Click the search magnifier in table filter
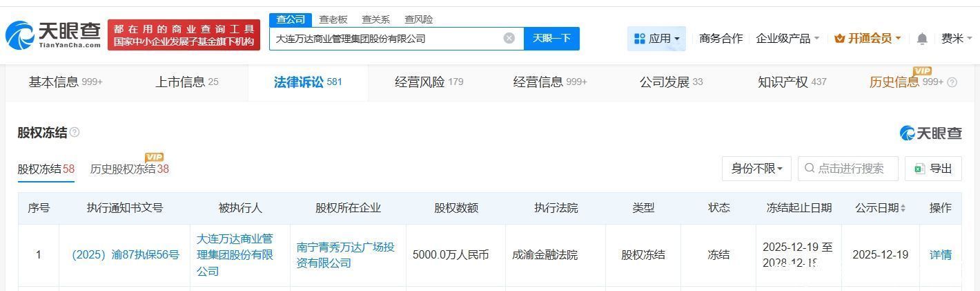 [809, 169]
